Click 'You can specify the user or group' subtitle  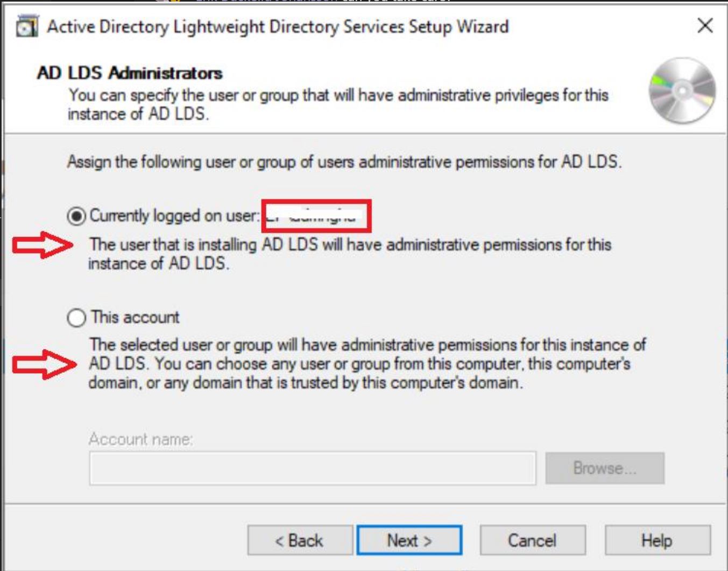point(338,104)
